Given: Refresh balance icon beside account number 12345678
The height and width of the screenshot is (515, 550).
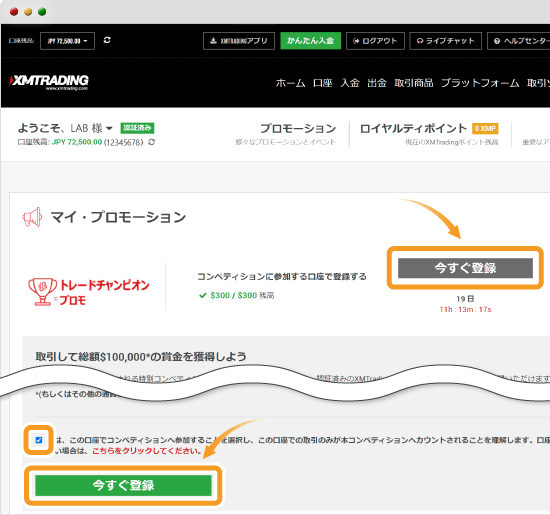Looking at the screenshot, I should coord(152,142).
